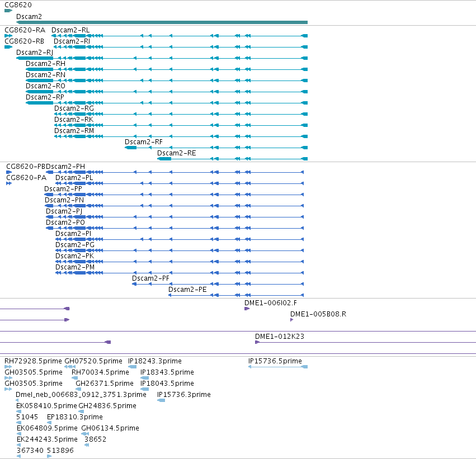
Task: Select the IP15736.5prime EST label
Action: click(x=275, y=361)
